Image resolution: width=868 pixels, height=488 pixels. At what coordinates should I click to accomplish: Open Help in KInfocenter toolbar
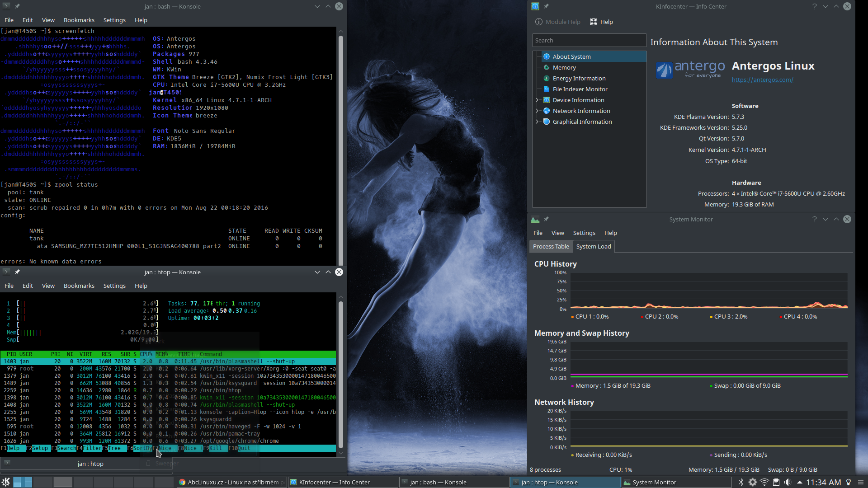601,22
